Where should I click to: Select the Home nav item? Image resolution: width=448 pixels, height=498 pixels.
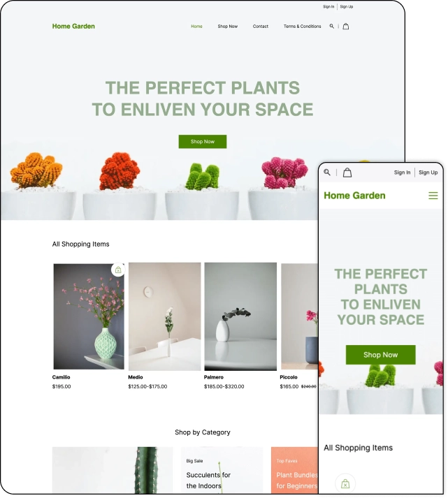click(x=196, y=27)
